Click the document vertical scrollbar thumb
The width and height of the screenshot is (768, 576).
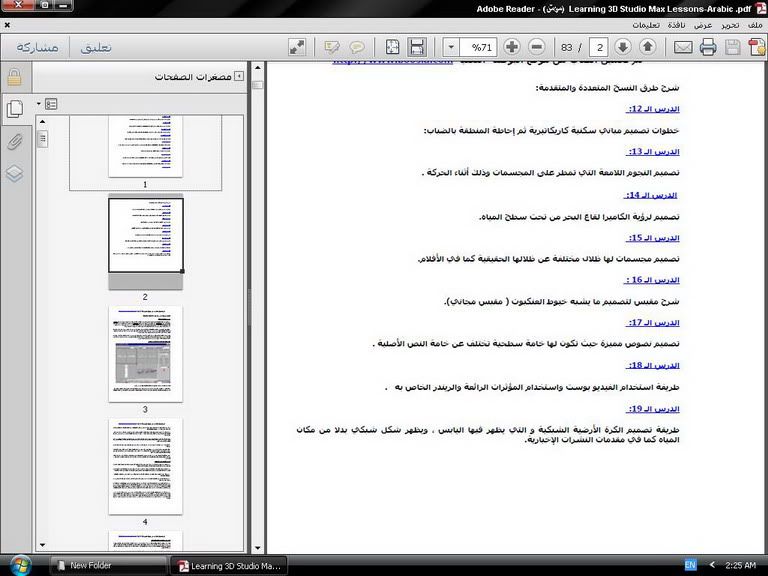258,85
